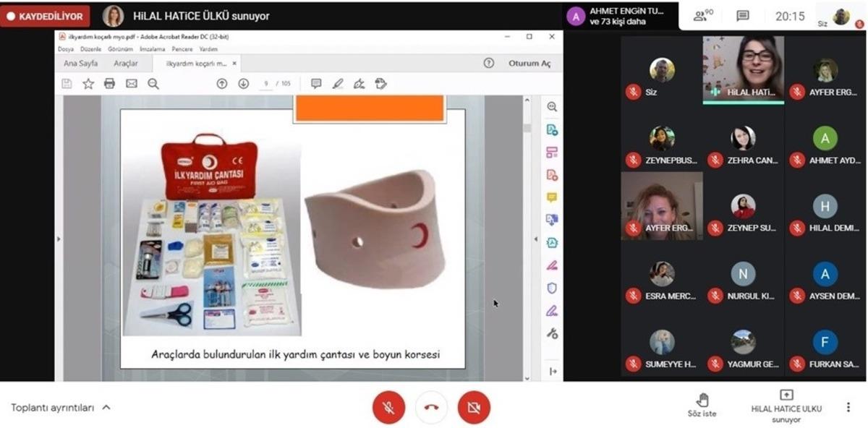The width and height of the screenshot is (868, 428).
Task: Click the Email PDF icon
Action: 131,83
